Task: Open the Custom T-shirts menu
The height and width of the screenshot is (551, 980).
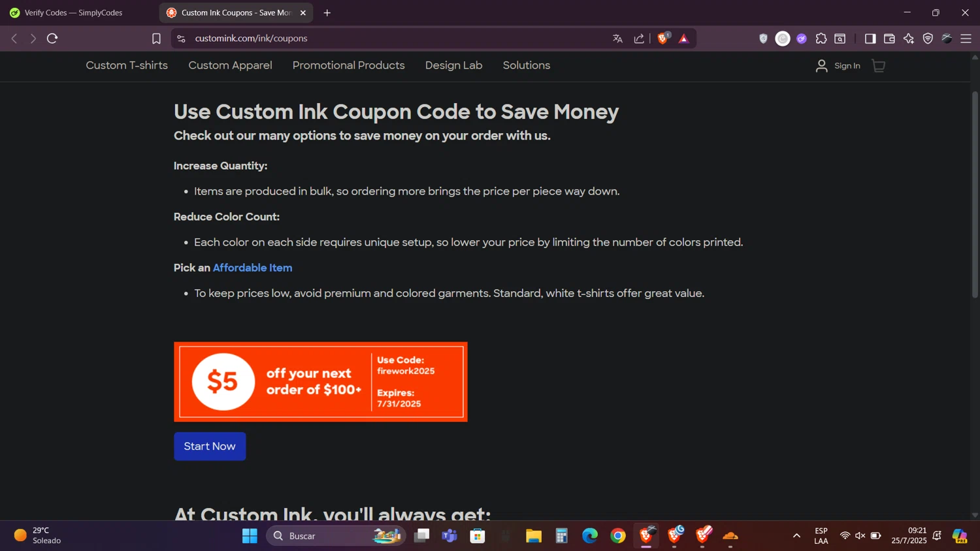Action: point(127,65)
